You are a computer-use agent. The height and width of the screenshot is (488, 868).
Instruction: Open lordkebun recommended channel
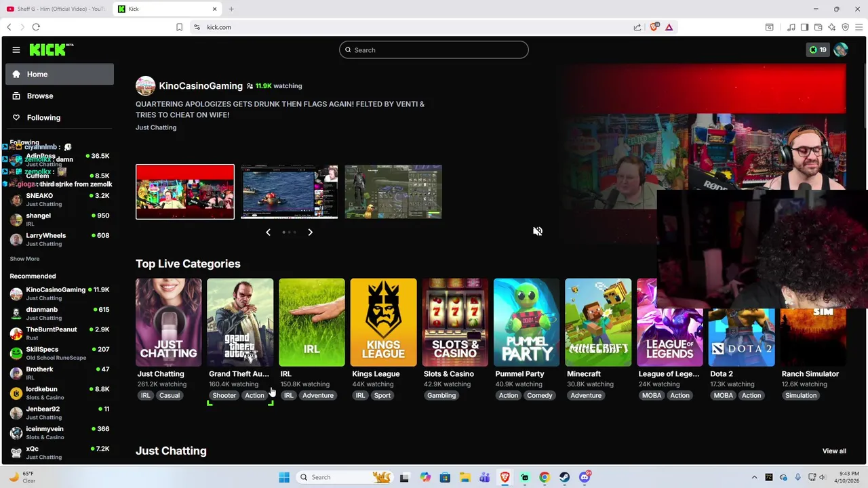[60, 392]
